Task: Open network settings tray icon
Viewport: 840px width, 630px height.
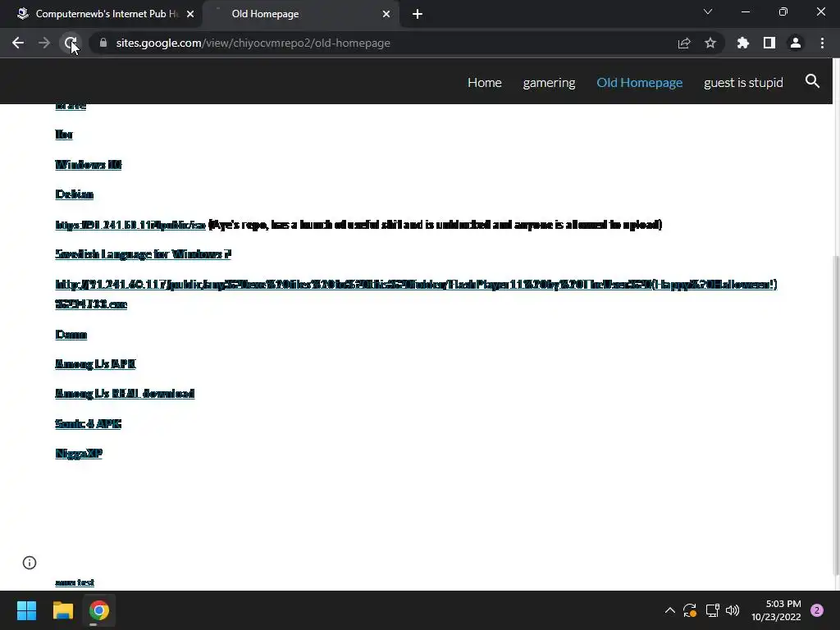Action: [x=712, y=610]
